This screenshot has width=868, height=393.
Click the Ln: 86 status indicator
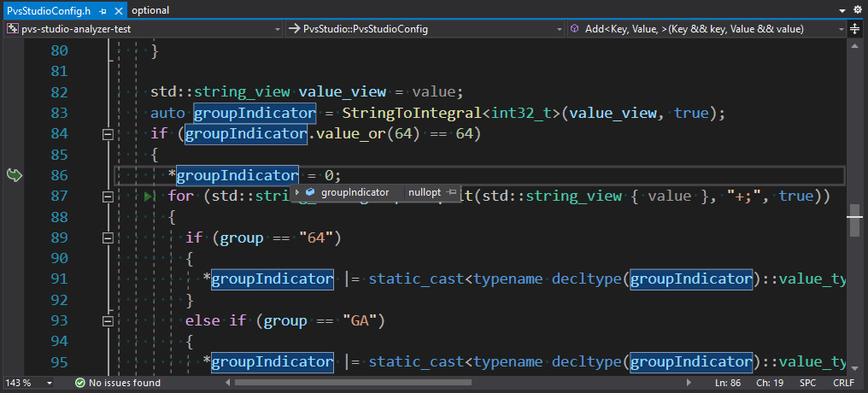click(x=728, y=383)
